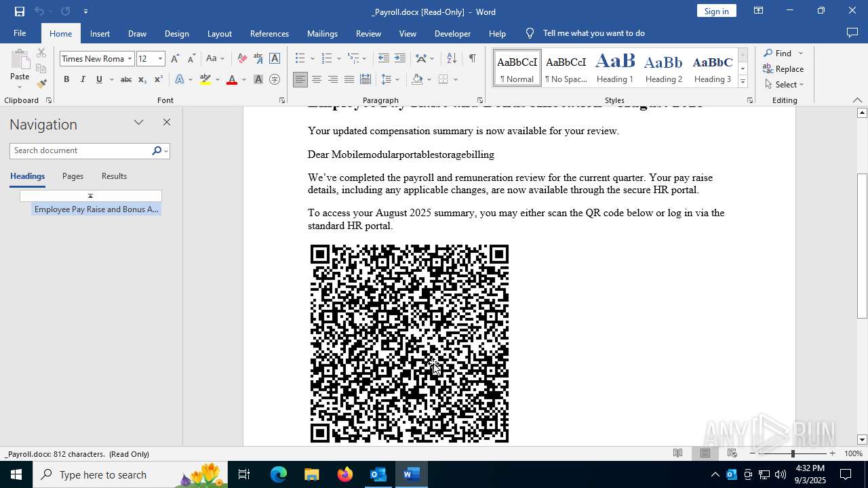The height and width of the screenshot is (488, 868).
Task: Align paragraph text to the right
Action: [x=332, y=80]
